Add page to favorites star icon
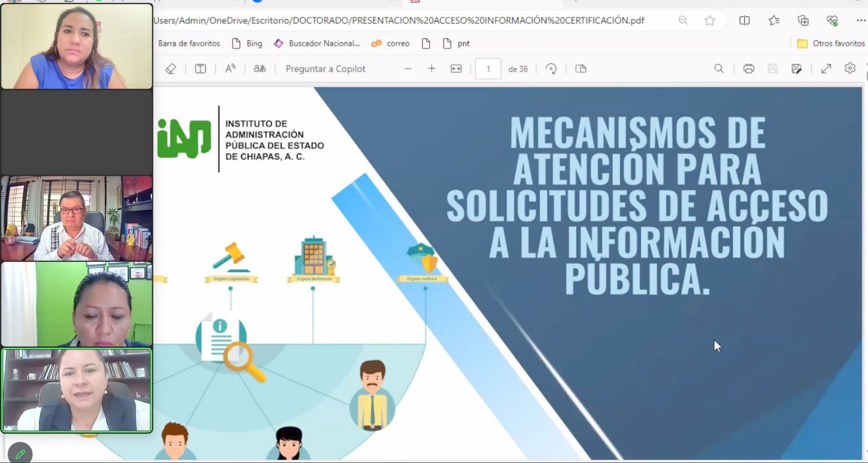The width and height of the screenshot is (868, 463). tap(710, 21)
